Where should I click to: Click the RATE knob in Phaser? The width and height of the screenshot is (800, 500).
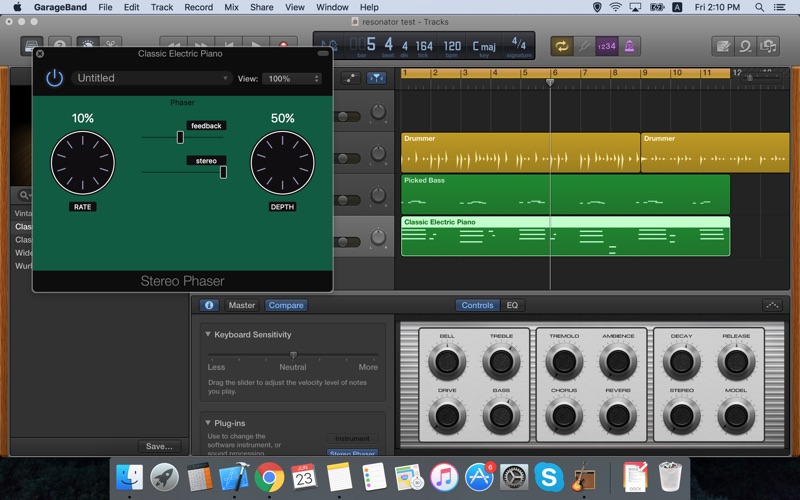(x=83, y=163)
